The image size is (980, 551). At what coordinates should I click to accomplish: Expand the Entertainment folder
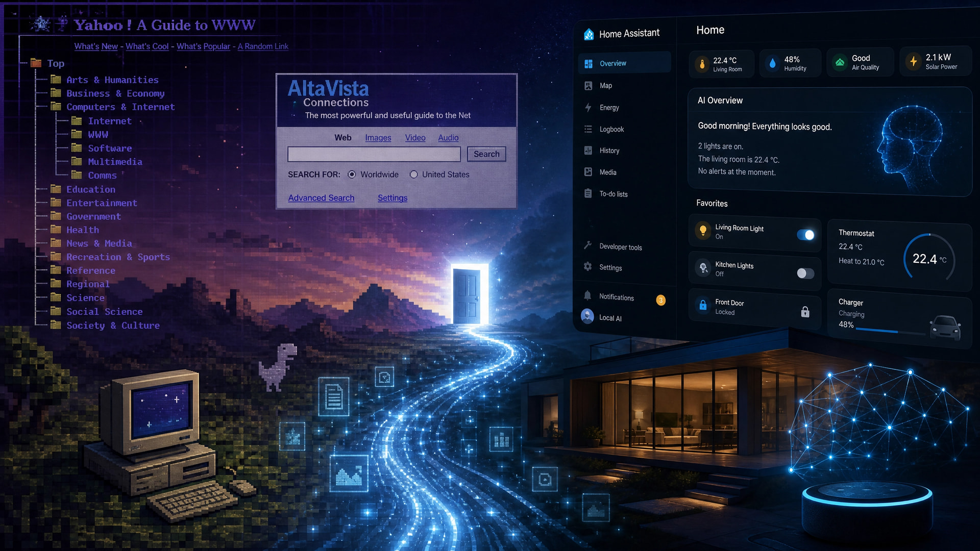[x=56, y=203]
